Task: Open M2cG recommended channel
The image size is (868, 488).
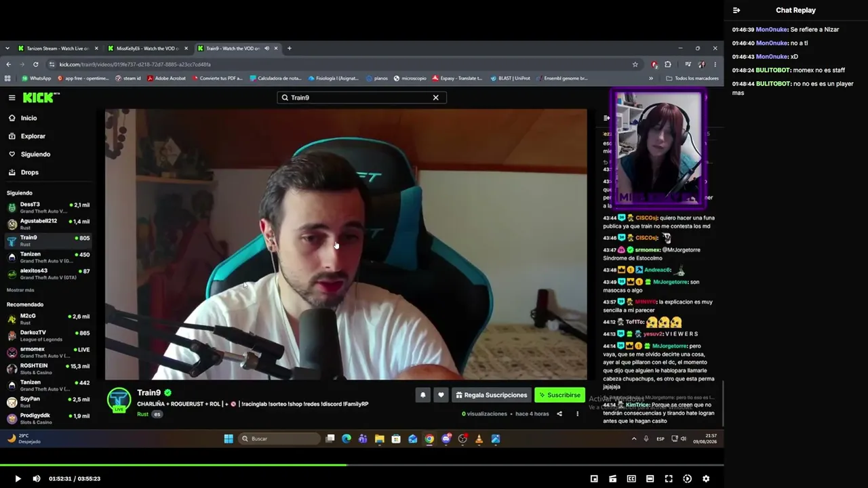Action: tap(48, 319)
